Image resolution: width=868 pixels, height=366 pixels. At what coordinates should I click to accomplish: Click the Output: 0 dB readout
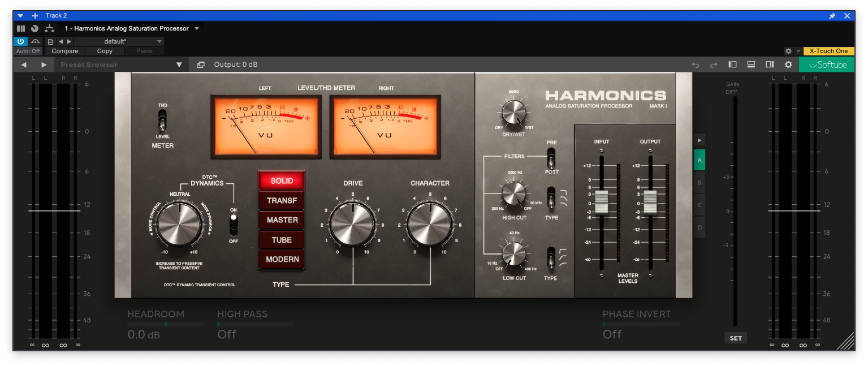click(236, 64)
